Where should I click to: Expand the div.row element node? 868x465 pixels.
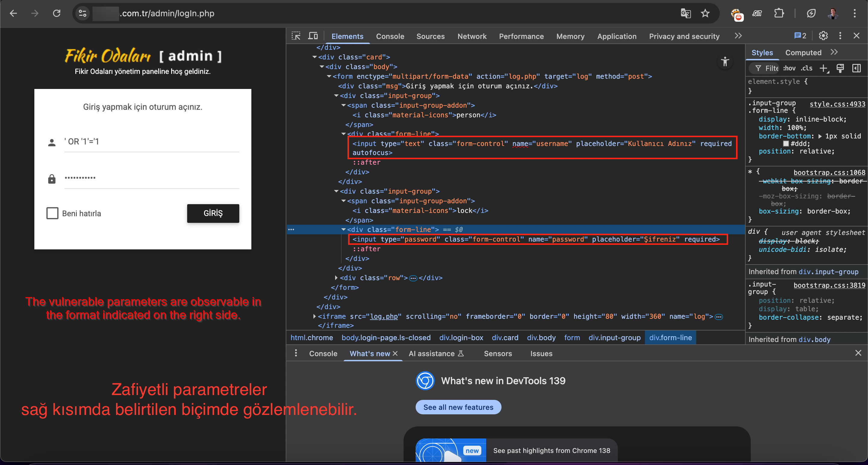coord(336,278)
